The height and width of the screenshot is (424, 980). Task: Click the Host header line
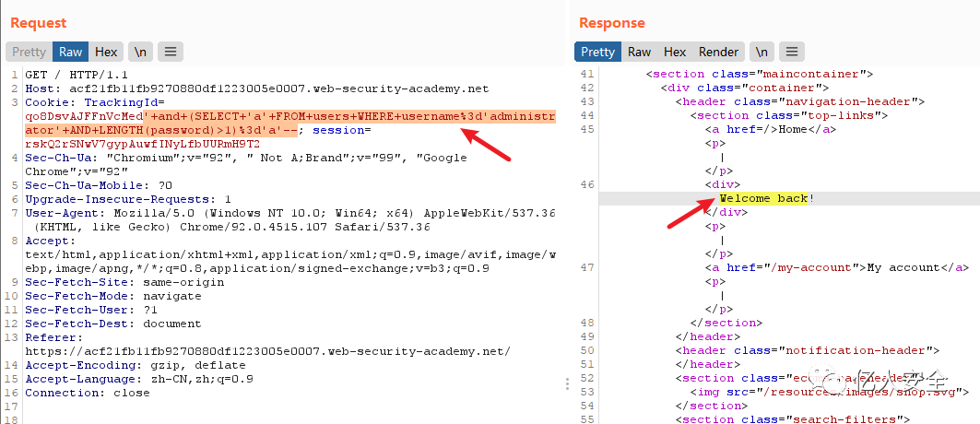coord(257,88)
